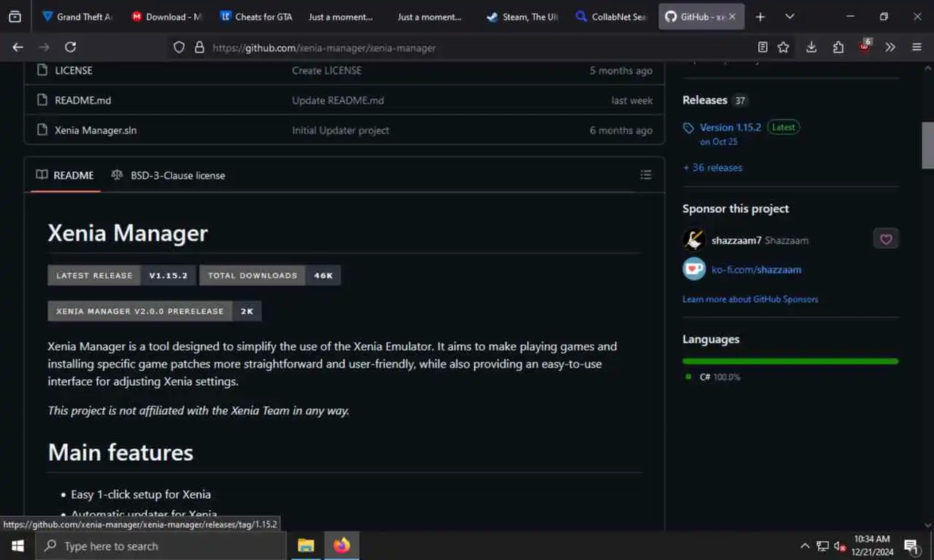Bookmark this page with the star
This screenshot has height=560, width=934.
[783, 47]
